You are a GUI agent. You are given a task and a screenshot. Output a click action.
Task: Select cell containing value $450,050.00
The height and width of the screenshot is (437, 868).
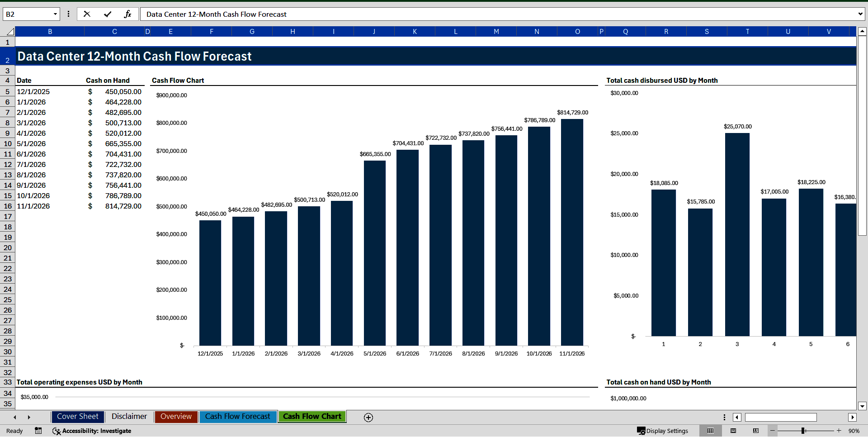click(114, 91)
